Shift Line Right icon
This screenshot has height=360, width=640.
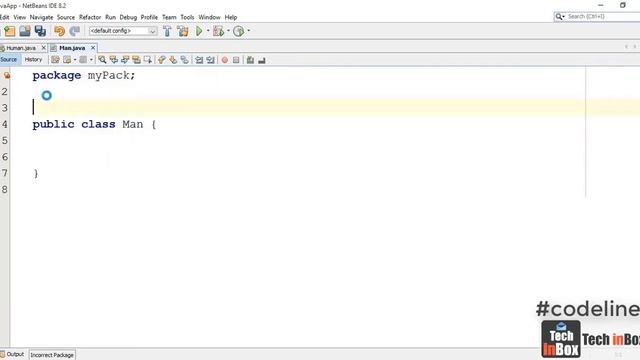coord(210,60)
